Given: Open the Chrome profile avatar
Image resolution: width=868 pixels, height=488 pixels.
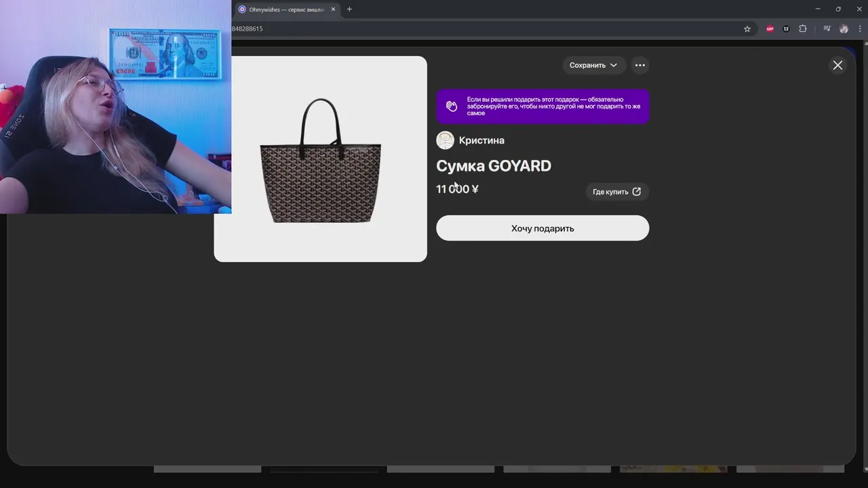Looking at the screenshot, I should coord(844,29).
